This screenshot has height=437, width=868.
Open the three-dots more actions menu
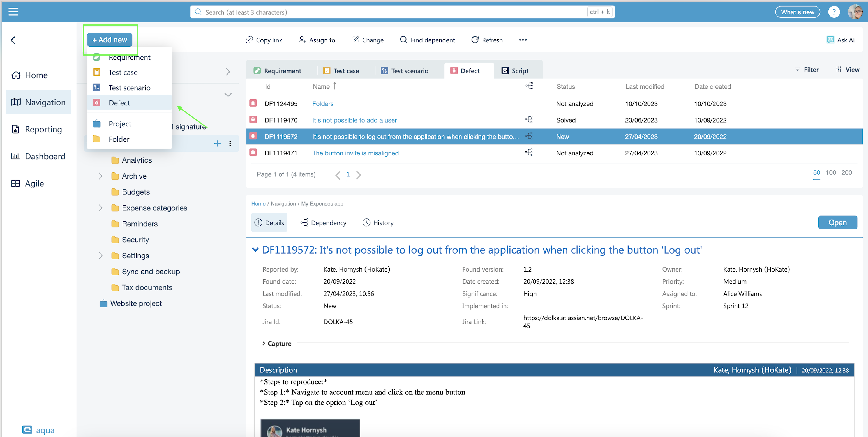(x=523, y=40)
